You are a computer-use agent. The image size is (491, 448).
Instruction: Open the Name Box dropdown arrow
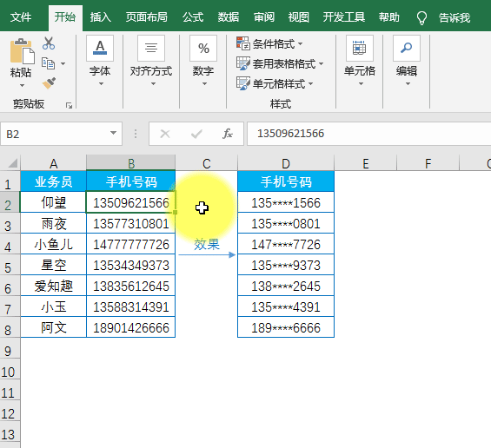pyautogui.click(x=113, y=134)
